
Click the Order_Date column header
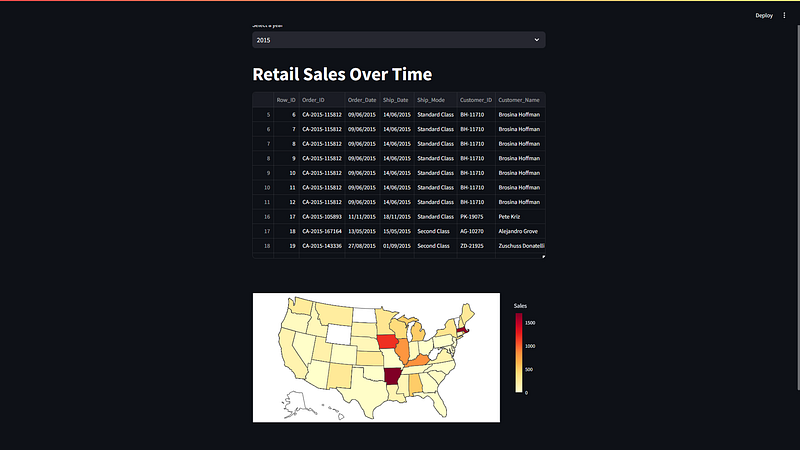pos(362,100)
